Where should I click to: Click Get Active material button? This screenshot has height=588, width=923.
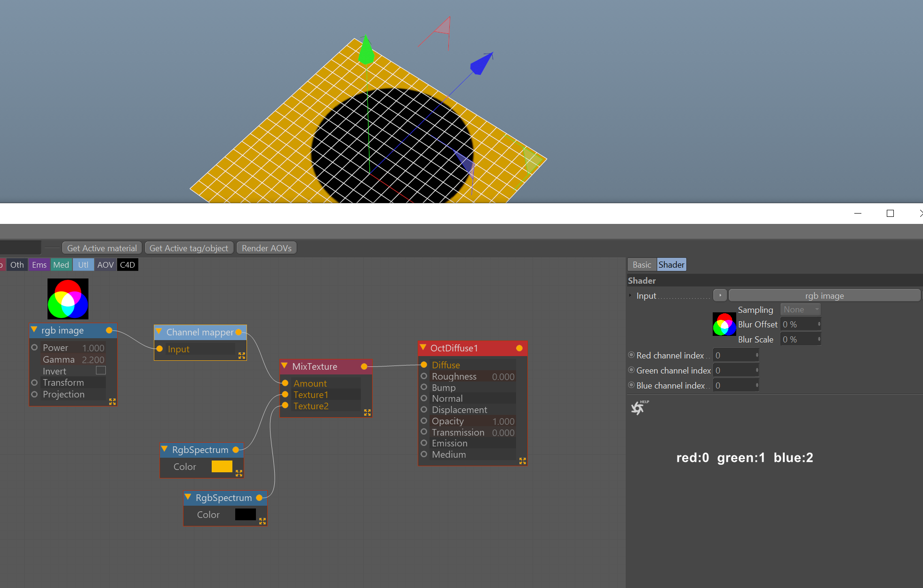click(102, 248)
